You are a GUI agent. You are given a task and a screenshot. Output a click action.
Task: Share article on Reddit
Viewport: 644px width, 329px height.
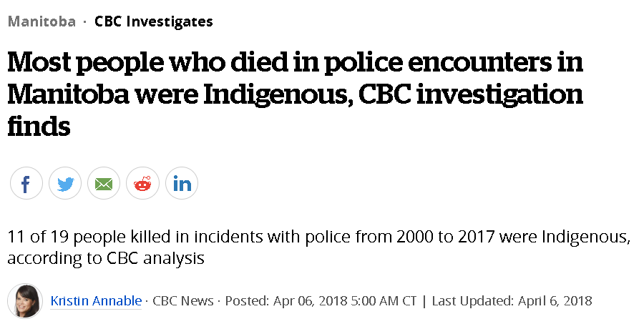(x=142, y=184)
